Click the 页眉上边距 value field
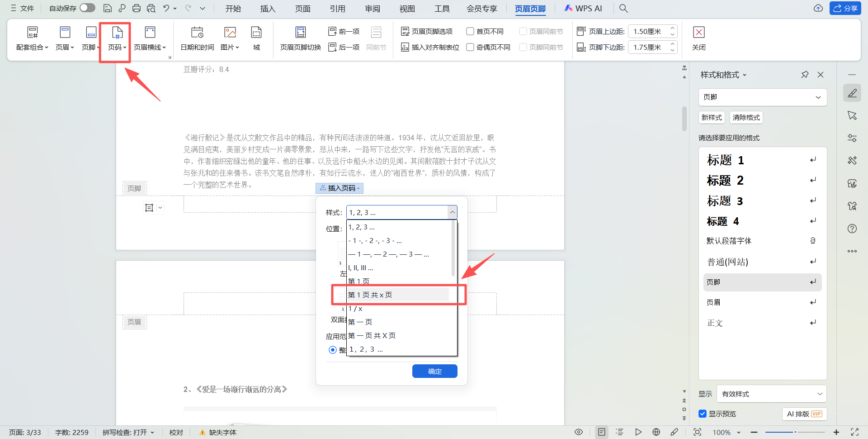Image resolution: width=868 pixels, height=439 pixels. (650, 31)
